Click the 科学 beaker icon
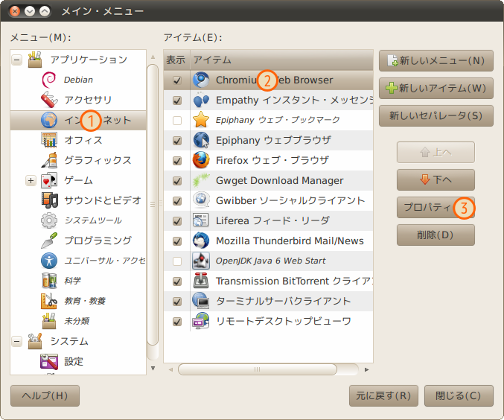This screenshot has height=420, width=504. point(49,281)
